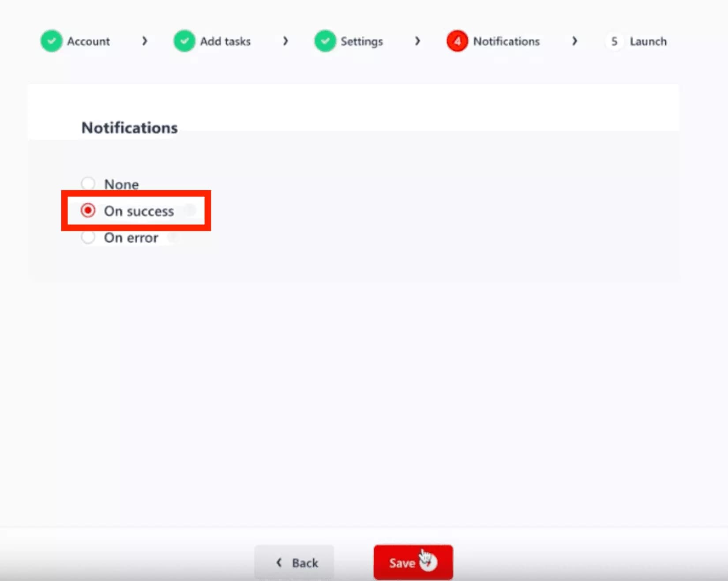Toggle the switch next to On success
Viewport: 728px width, 581px height.
click(x=190, y=211)
